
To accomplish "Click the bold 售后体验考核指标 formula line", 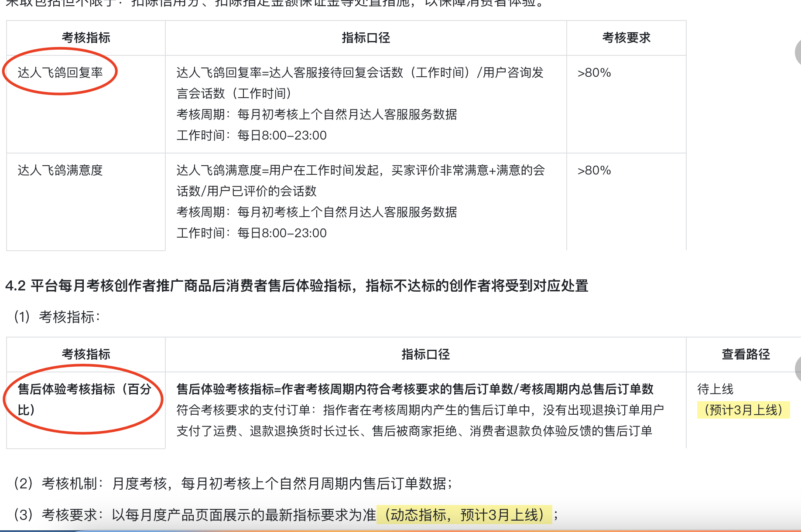I will [414, 389].
